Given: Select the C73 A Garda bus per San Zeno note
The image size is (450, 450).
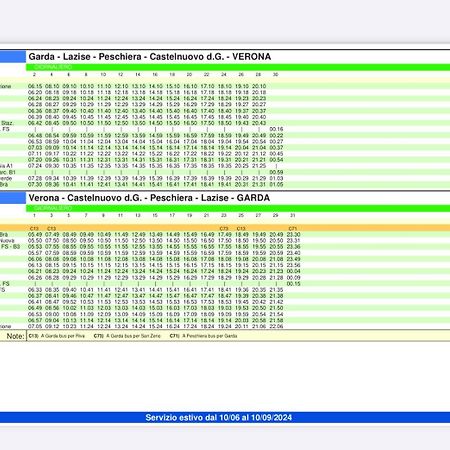Looking at the screenshot, I should [x=127, y=336].
